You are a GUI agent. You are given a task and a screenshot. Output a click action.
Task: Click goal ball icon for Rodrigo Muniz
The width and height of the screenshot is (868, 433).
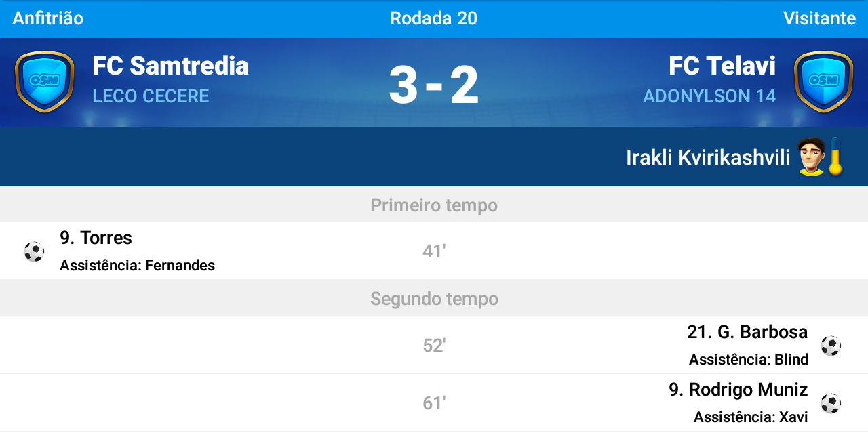click(831, 403)
